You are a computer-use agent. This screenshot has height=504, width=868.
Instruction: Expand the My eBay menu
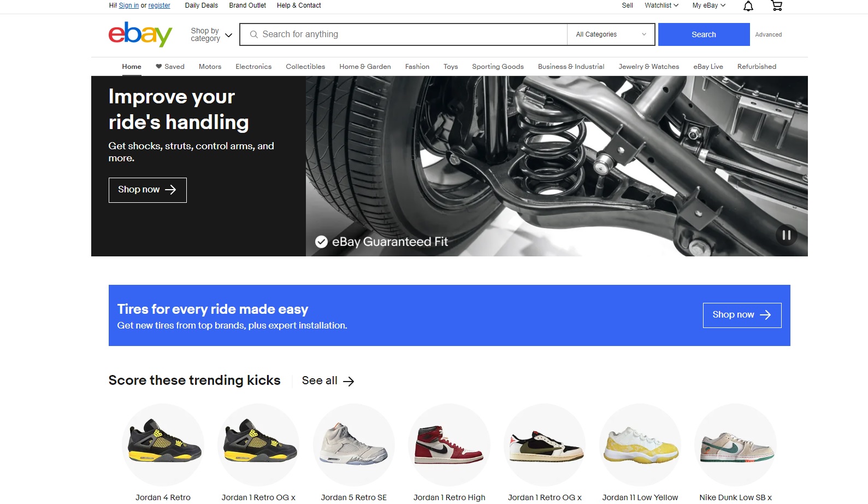pyautogui.click(x=708, y=5)
